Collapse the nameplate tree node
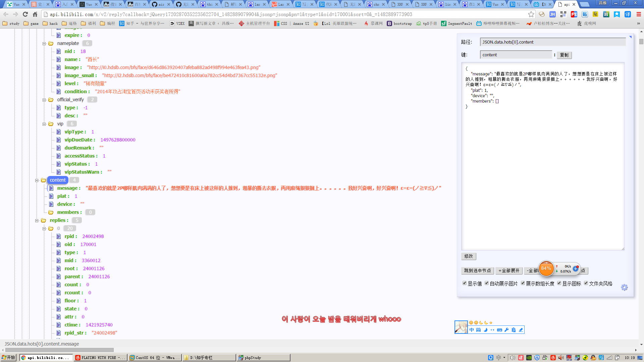This screenshot has width=644, height=362. tap(44, 44)
